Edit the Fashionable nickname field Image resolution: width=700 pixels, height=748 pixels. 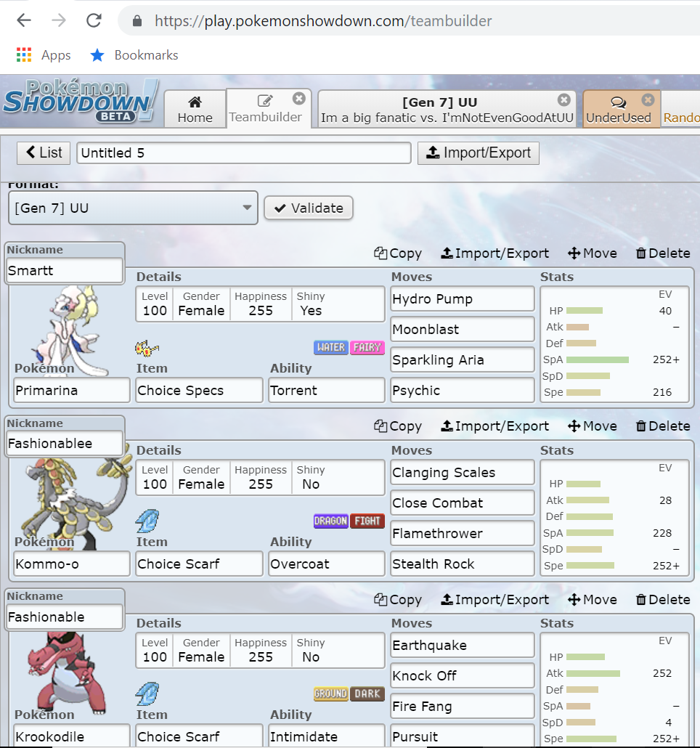[65, 617]
